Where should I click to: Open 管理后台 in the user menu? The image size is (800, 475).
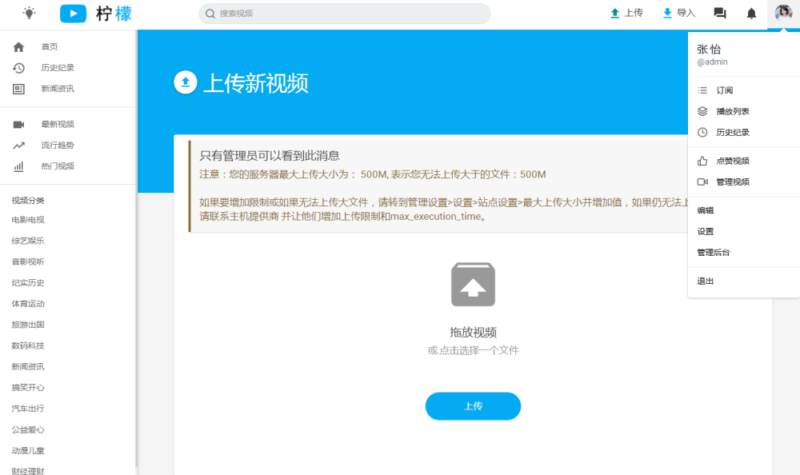(713, 252)
